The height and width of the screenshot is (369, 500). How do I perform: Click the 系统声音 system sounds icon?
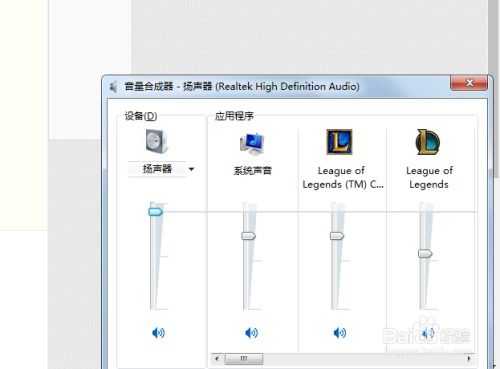pyautogui.click(x=252, y=143)
